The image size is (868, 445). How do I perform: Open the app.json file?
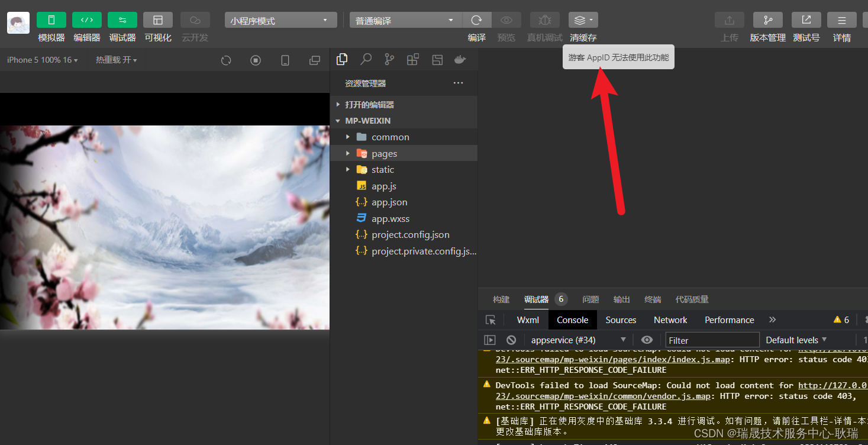pos(404,202)
